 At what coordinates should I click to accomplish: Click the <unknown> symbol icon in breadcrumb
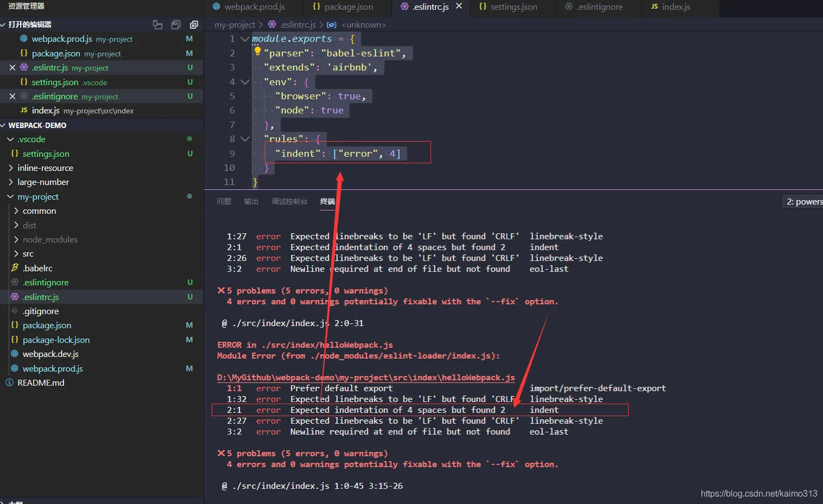pyautogui.click(x=332, y=25)
